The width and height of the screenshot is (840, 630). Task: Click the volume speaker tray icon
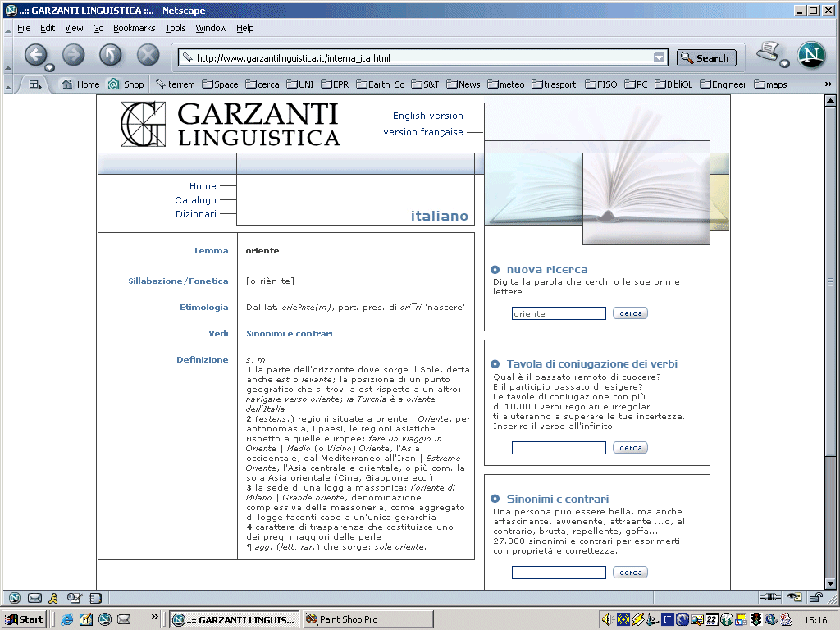tap(606, 619)
